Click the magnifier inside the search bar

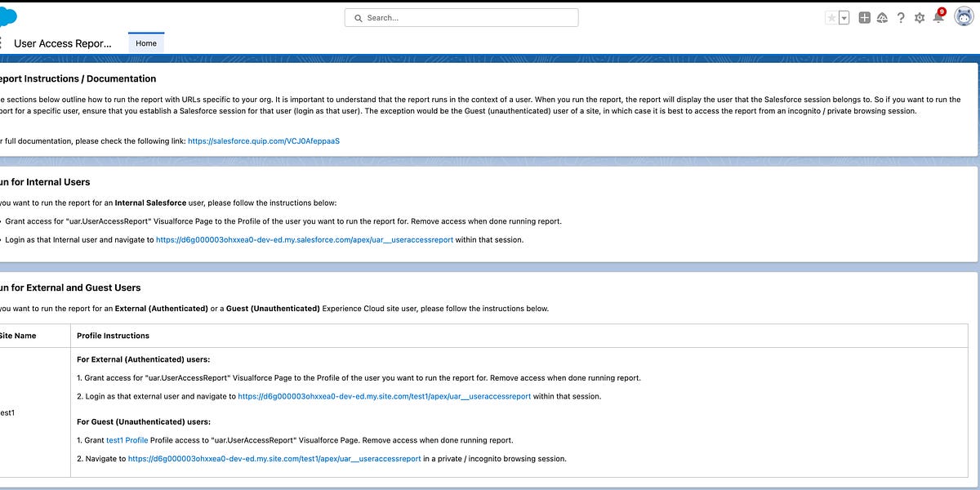(x=358, y=17)
